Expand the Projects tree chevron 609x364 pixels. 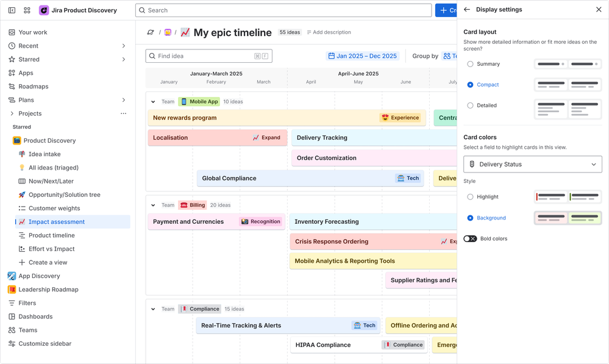coord(12,113)
